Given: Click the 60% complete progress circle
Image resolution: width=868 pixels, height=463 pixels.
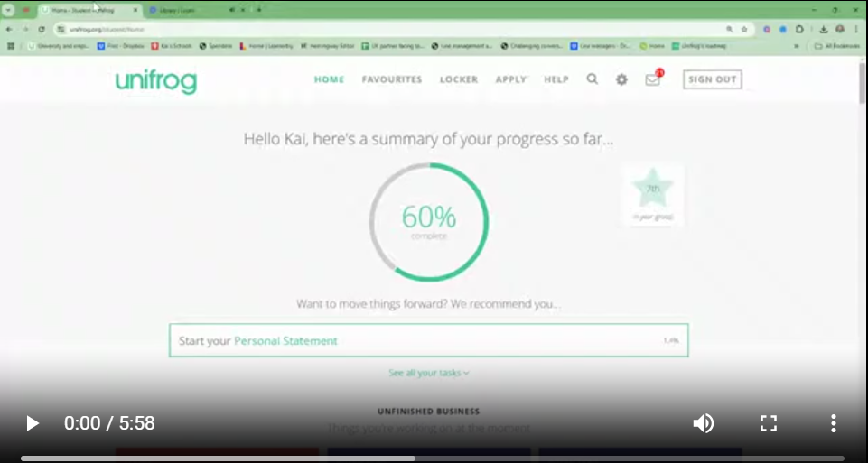Looking at the screenshot, I should click(x=429, y=222).
